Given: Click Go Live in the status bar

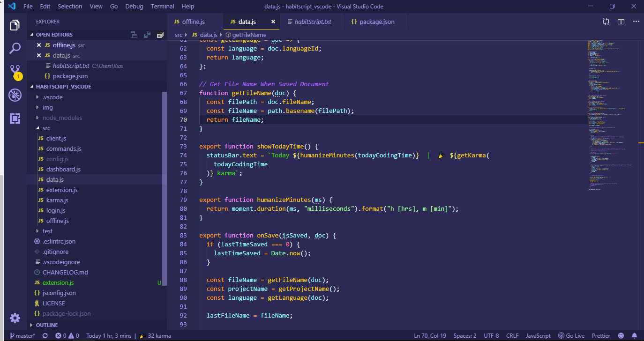Looking at the screenshot, I should 571,336.
